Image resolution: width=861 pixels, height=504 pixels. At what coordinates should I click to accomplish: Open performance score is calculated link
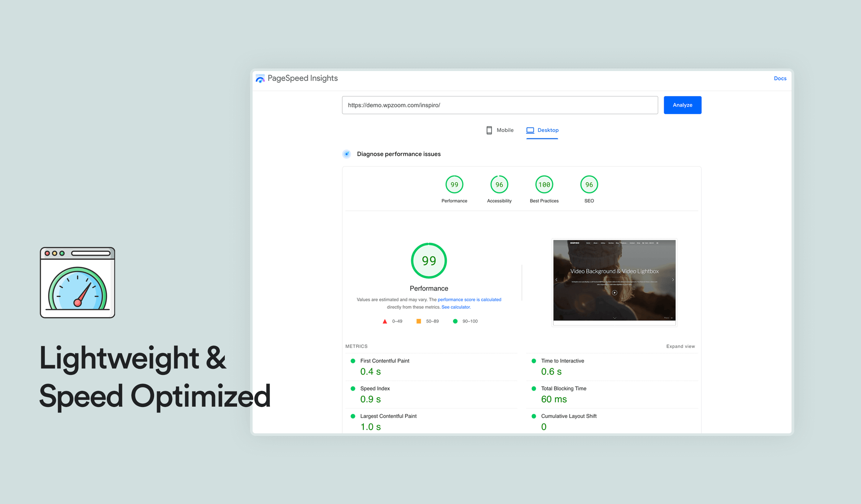click(469, 300)
